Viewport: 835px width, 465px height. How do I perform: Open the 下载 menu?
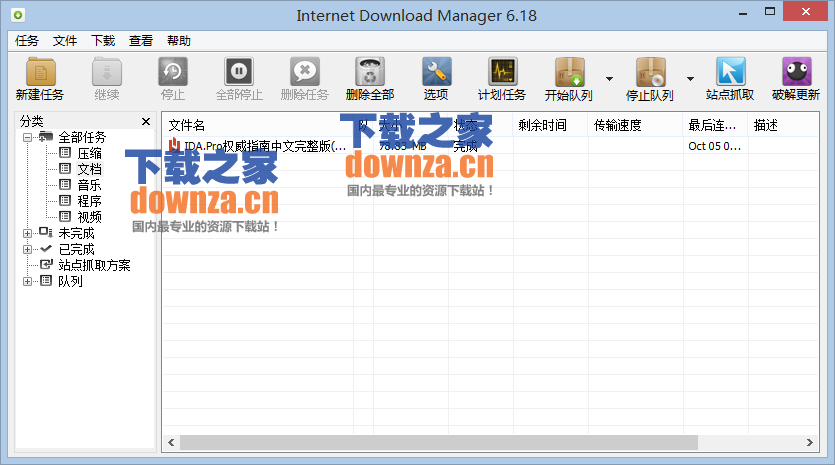103,41
